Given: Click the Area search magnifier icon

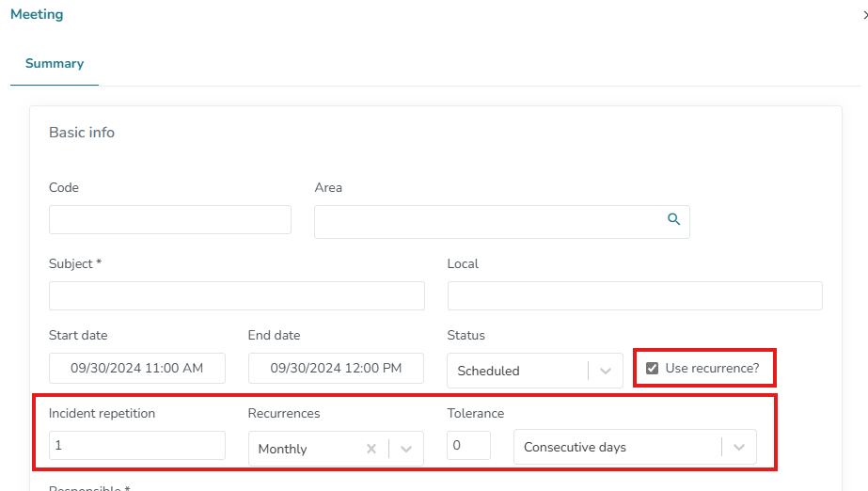Looking at the screenshot, I should pos(673,219).
